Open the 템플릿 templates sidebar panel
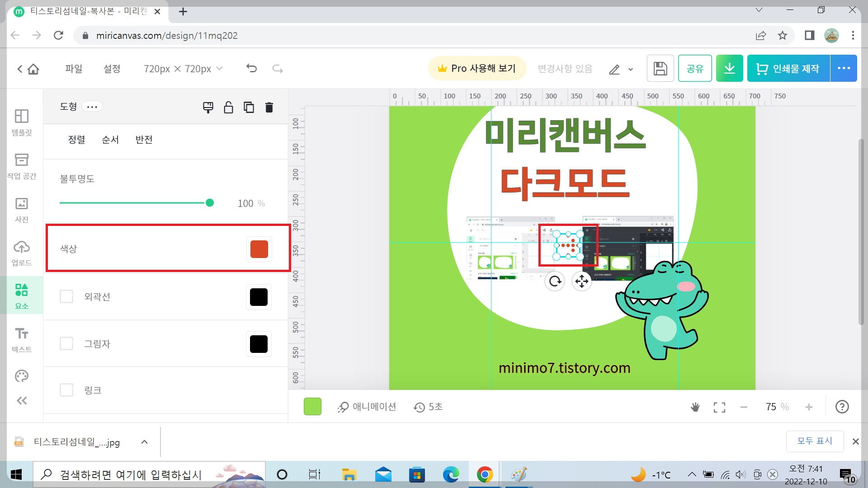This screenshot has width=868, height=488. (22, 122)
